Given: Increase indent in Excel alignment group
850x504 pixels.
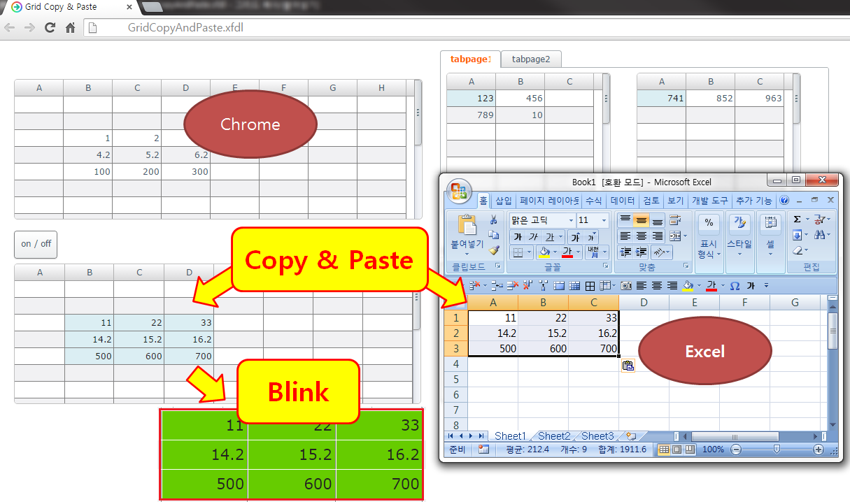Looking at the screenshot, I should coord(641,252).
